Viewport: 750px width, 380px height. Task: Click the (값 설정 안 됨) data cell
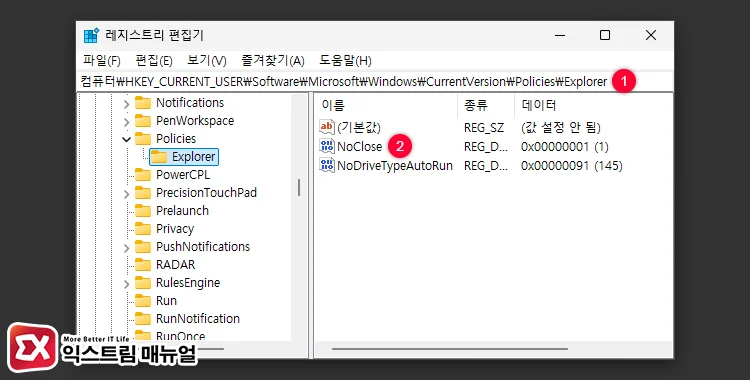pos(561,128)
